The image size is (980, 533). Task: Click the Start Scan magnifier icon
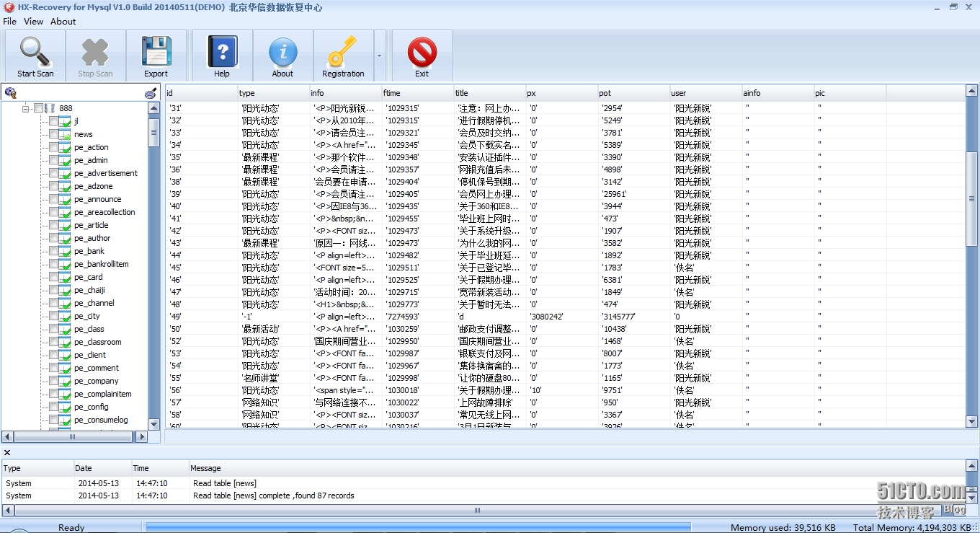35,51
